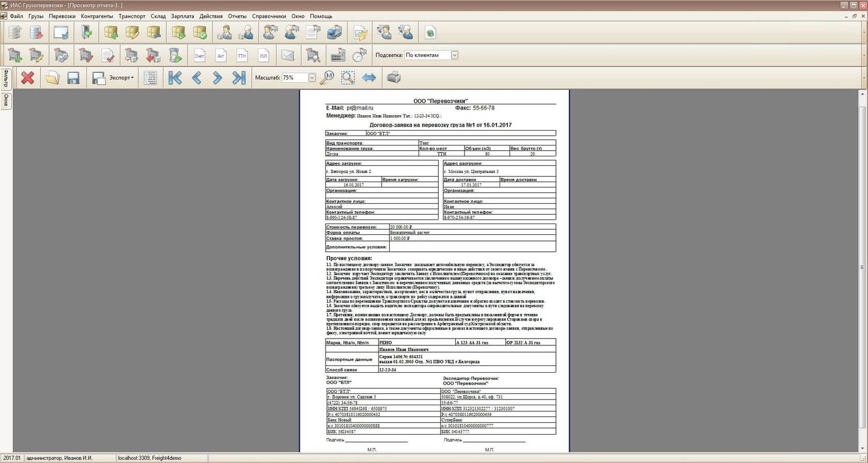
Task: Click the fit width double arrow icon
Action: pyautogui.click(x=369, y=77)
